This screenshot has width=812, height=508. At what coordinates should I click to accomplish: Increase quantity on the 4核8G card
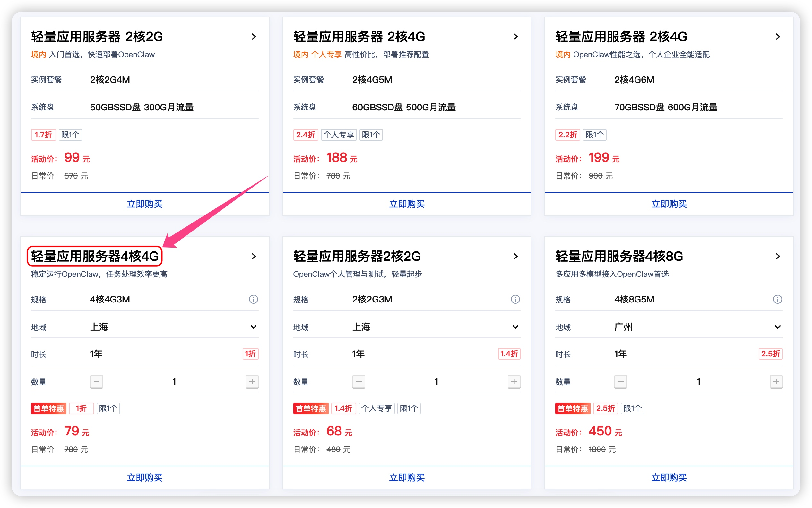tap(776, 381)
